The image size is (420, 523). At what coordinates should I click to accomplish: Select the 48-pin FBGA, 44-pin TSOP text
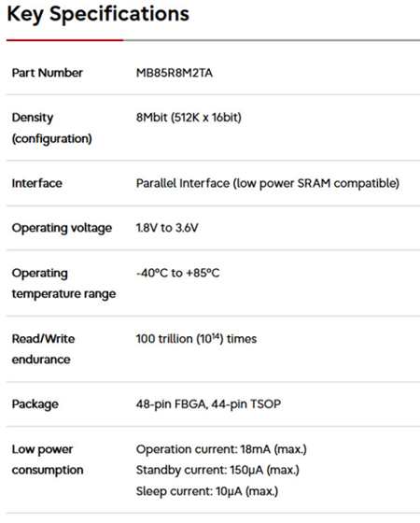pos(208,404)
